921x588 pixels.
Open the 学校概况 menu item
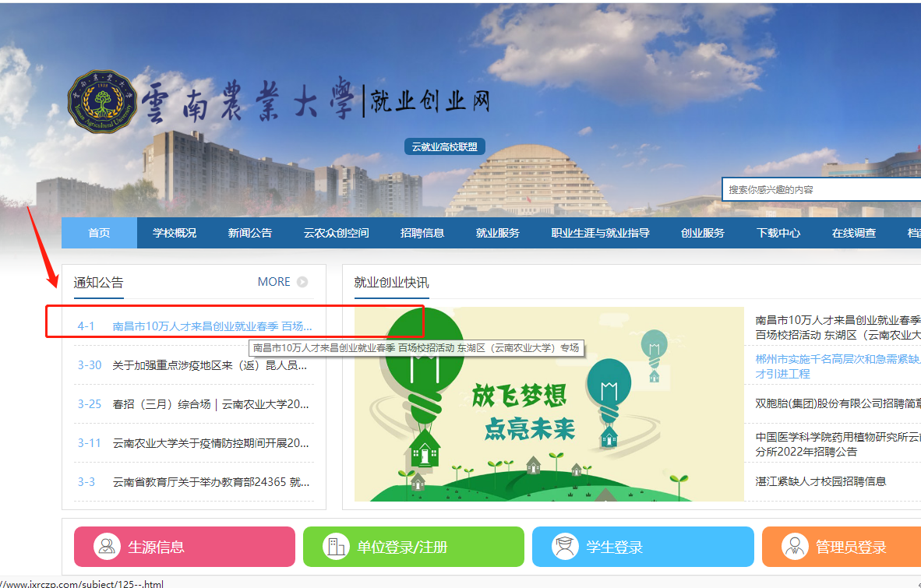tap(175, 233)
